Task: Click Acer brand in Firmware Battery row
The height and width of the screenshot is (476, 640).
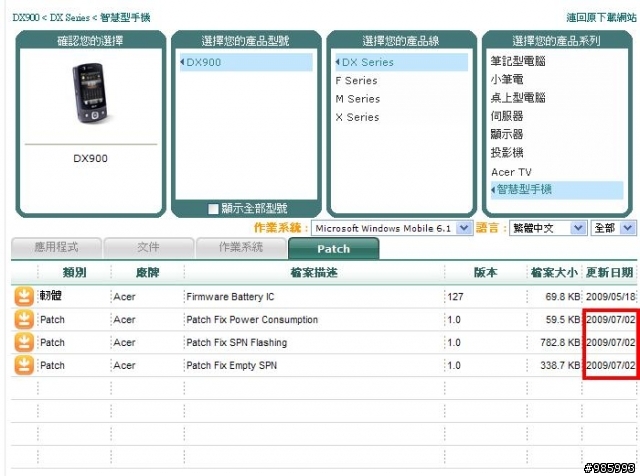Action: pos(124,297)
